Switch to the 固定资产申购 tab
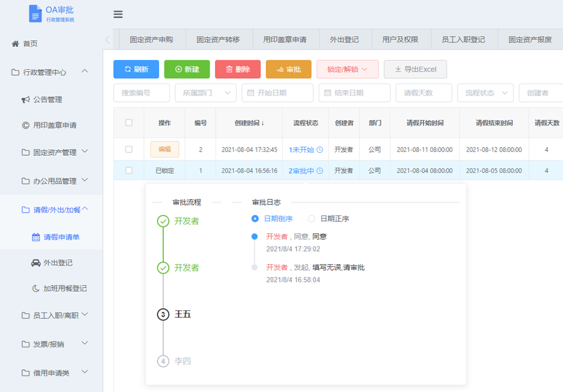The height and width of the screenshot is (392, 563). pos(152,40)
